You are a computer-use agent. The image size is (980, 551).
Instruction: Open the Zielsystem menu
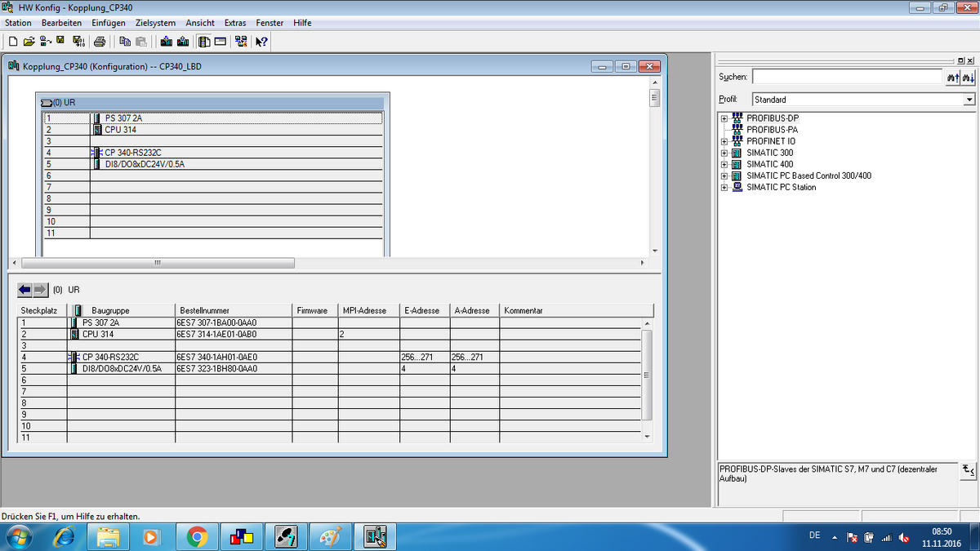pos(155,23)
